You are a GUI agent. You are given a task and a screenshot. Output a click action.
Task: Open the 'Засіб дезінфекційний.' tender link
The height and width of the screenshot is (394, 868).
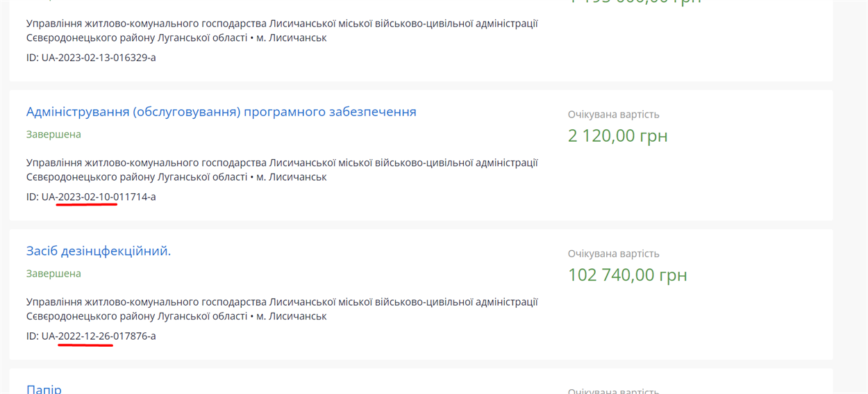[x=99, y=251]
